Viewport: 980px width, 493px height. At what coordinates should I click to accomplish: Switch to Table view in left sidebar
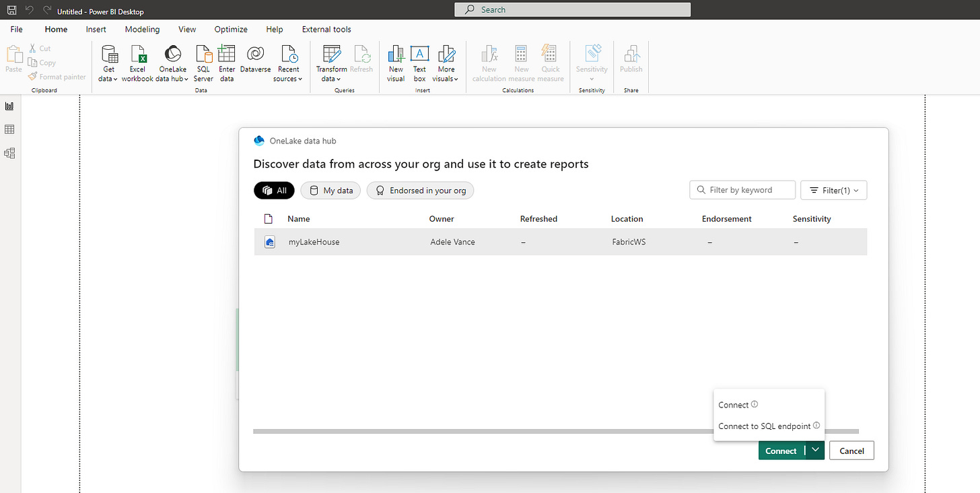pyautogui.click(x=9, y=129)
